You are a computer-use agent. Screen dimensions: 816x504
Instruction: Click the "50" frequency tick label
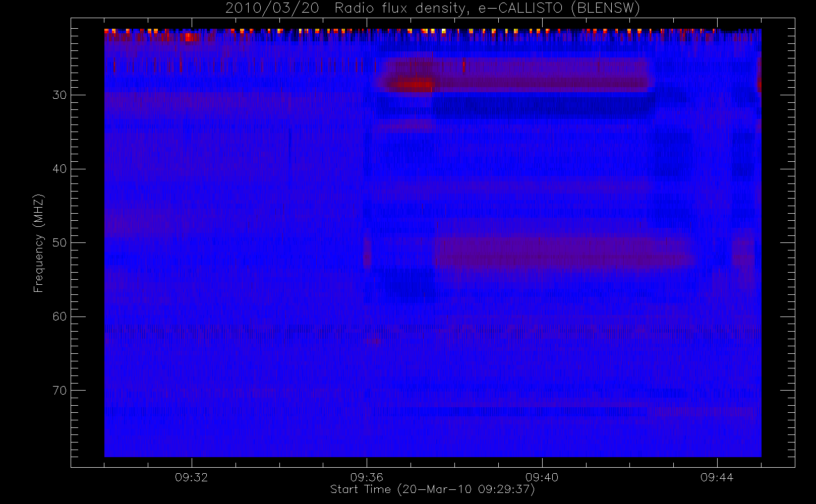[x=60, y=242]
